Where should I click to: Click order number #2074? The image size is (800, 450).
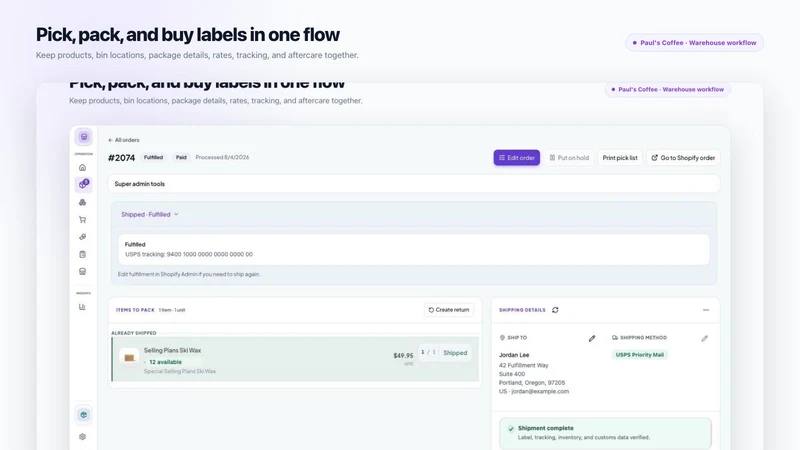(121, 158)
